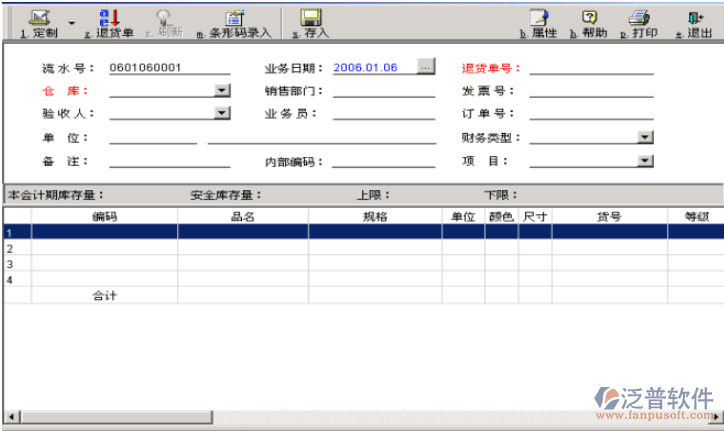Open the 财务类型 finance type dropdown

tap(645, 138)
